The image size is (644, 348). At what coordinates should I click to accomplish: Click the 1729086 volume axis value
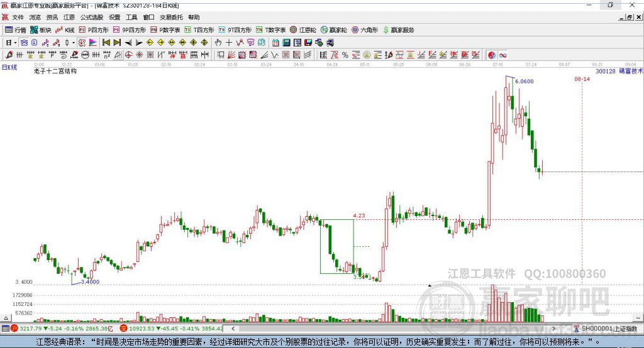click(23, 295)
